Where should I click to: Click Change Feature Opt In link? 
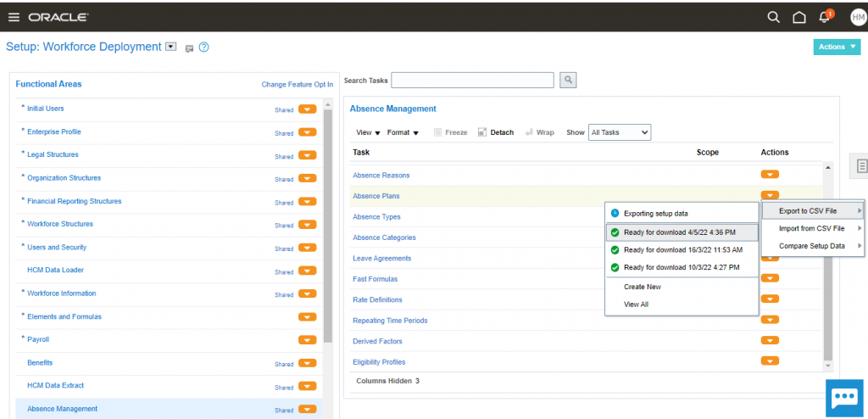297,85
